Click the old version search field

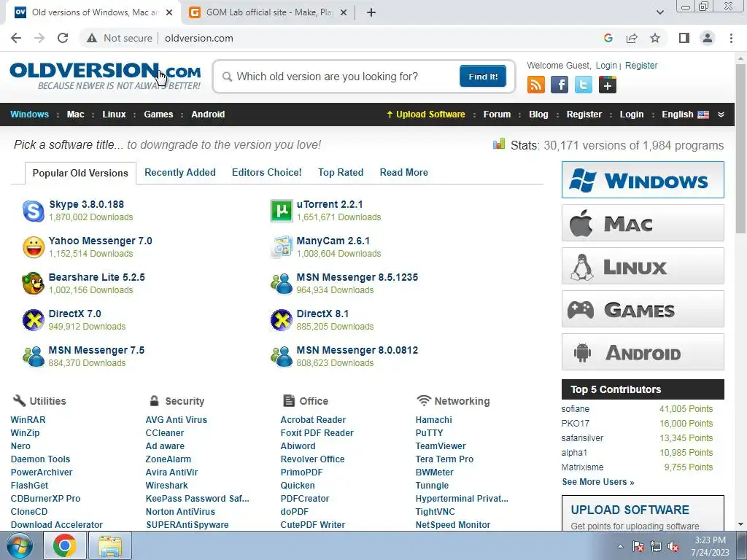[340, 77]
